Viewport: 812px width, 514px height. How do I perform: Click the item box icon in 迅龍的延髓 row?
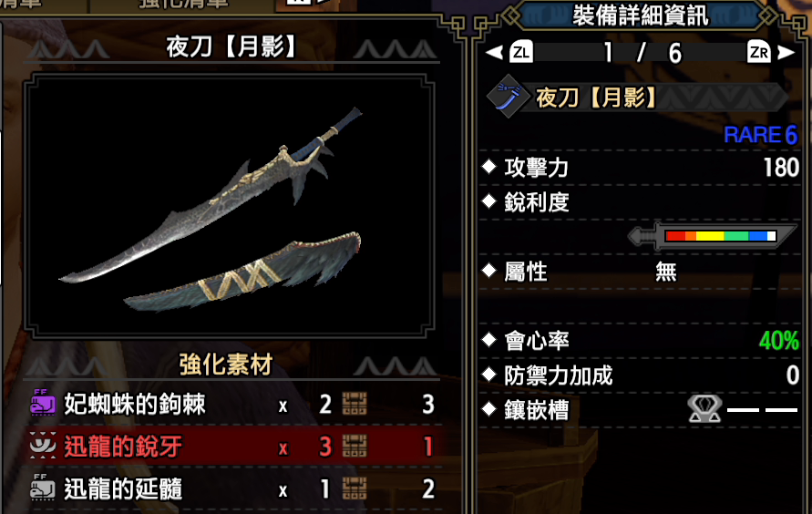click(x=355, y=488)
